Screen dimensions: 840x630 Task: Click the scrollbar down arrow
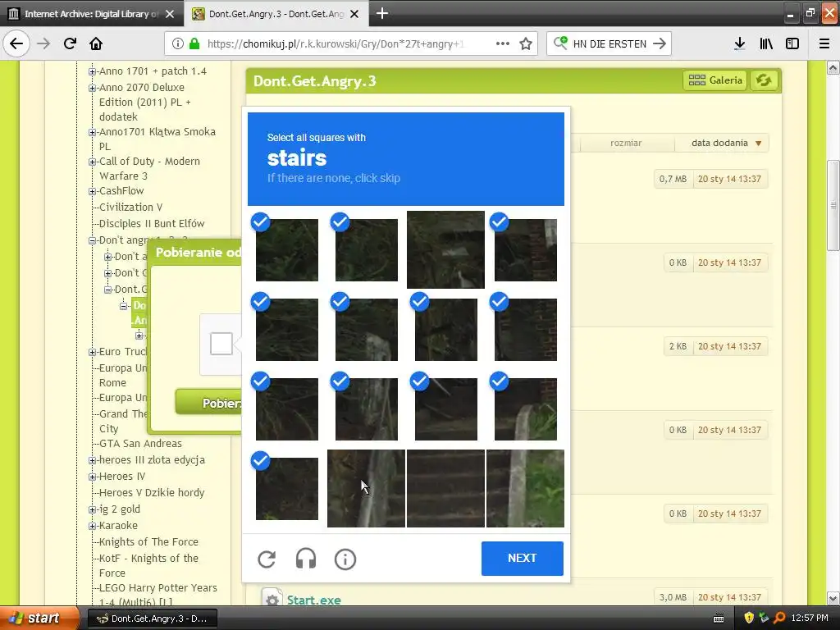pos(833,598)
